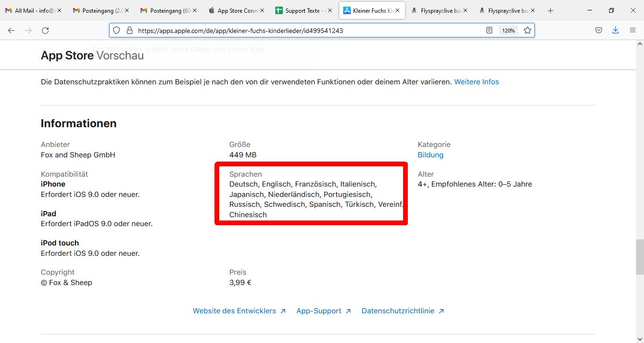Save the page to Pocket
Image resolution: width=644 pixels, height=343 pixels.
(599, 30)
